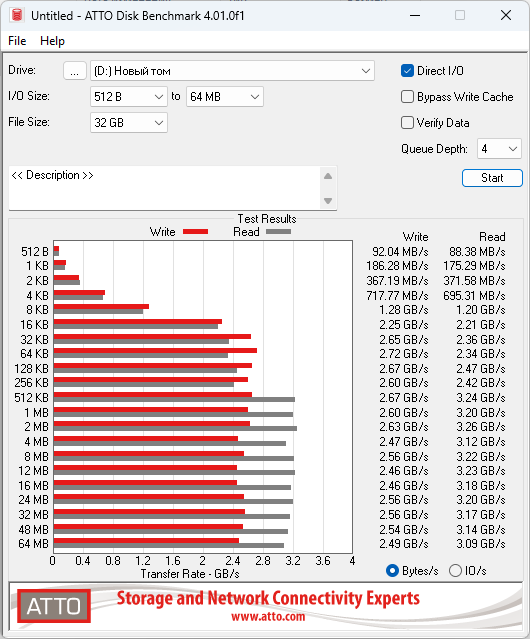Viewport: 530px width, 639px height.
Task: Click the gray Read legend swatch
Action: pyautogui.click(x=278, y=231)
